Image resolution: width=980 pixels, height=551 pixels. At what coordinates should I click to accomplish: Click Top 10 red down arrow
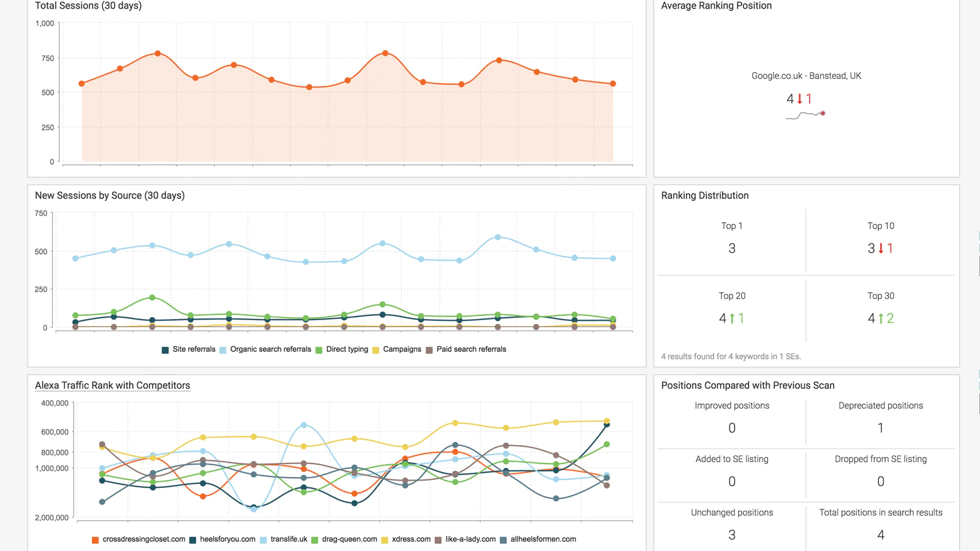pyautogui.click(x=881, y=249)
